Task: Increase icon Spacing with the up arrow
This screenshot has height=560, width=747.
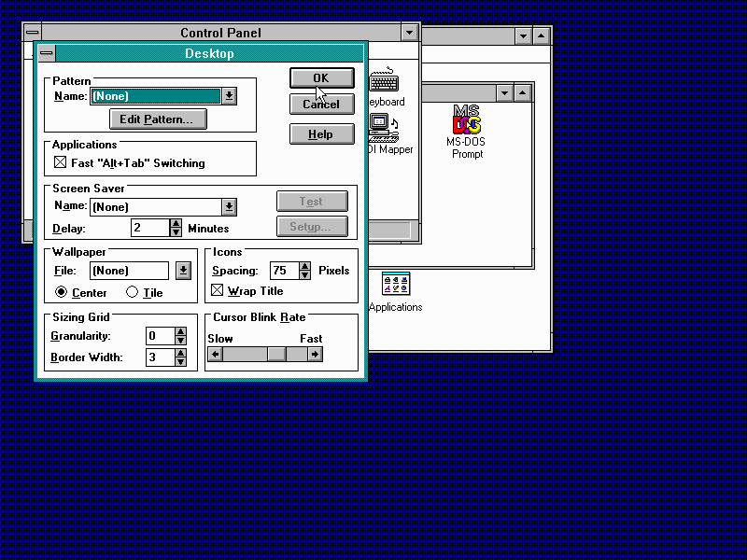Action: 304,266
